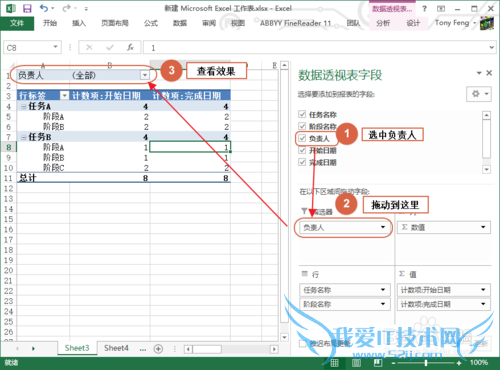Click the more sheets ellipsis button
Image resolution: width=500 pixels, height=370 pixels.
click(x=143, y=349)
